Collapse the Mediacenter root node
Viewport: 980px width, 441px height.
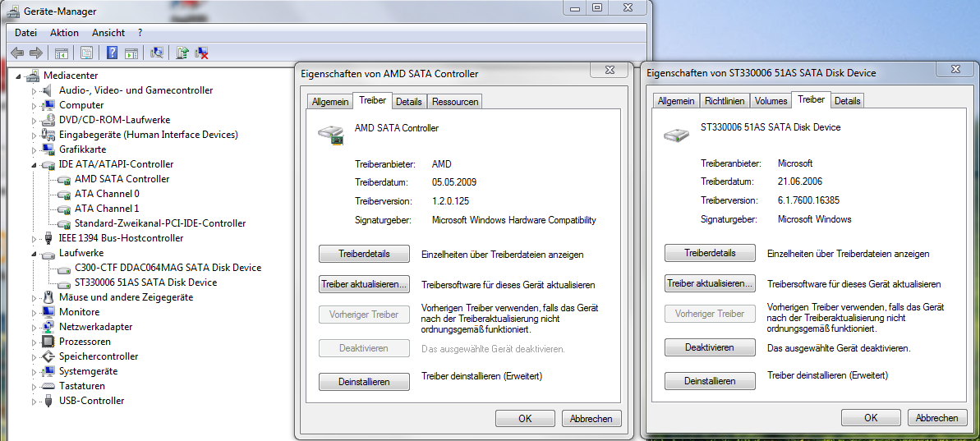click(20, 76)
